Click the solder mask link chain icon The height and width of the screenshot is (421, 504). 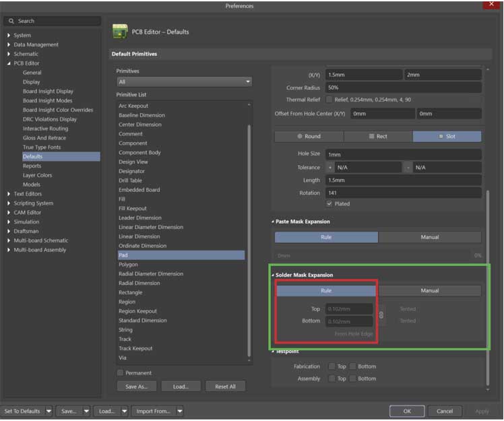click(x=381, y=315)
